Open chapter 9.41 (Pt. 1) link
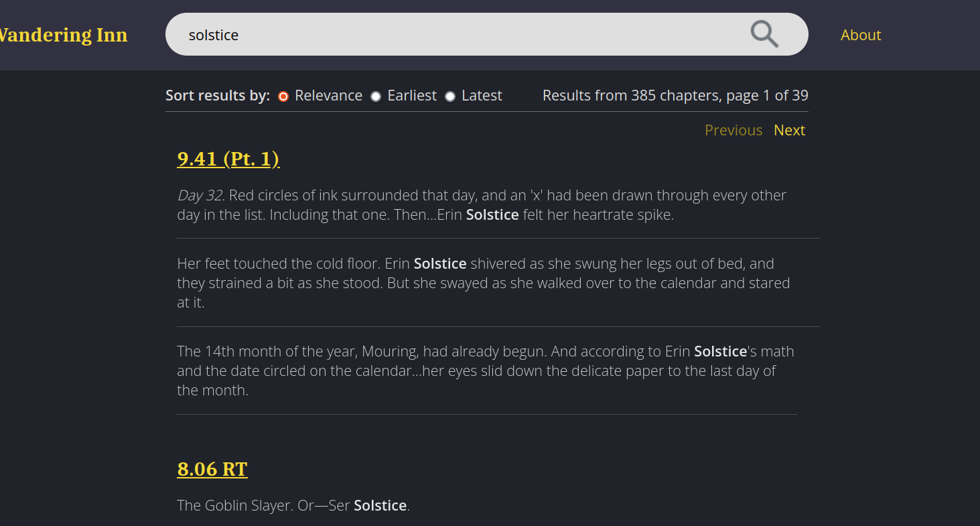Screen dimensions: 980x526 (228, 159)
